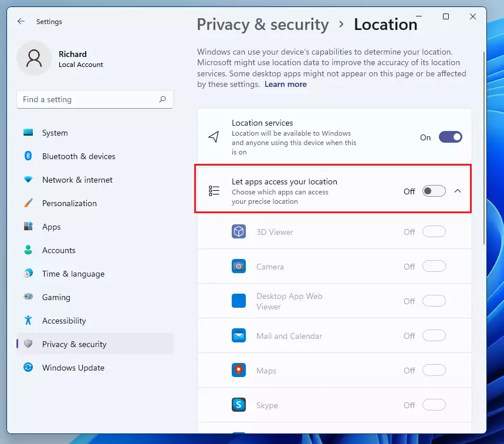Click the Maps app name
Image resolution: width=504 pixels, height=444 pixels.
266,371
